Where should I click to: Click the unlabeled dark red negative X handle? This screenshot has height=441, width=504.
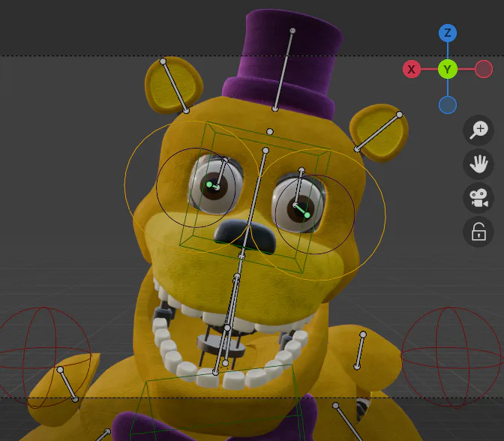[x=484, y=69]
